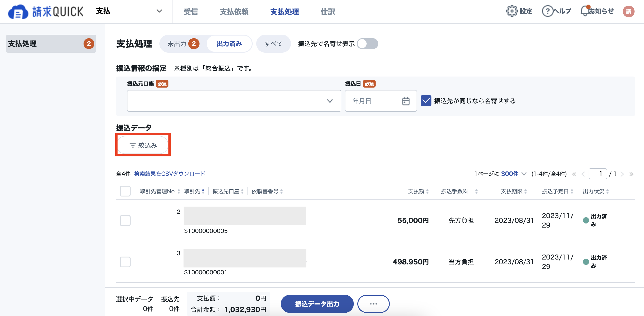Click the 振込データ出力 button
644x316 pixels.
click(317, 304)
